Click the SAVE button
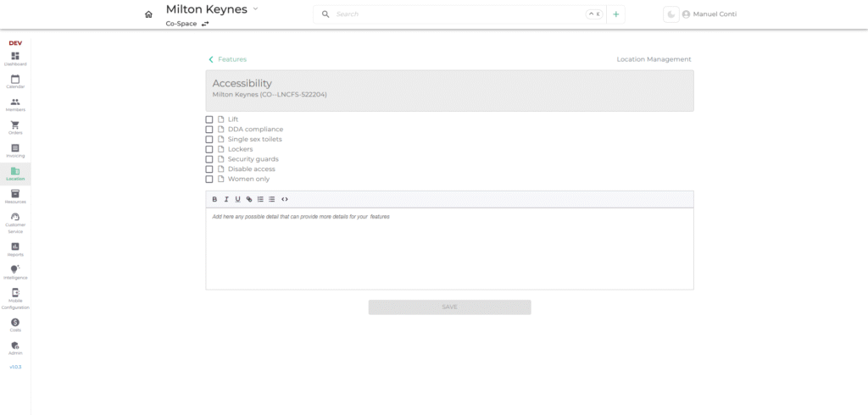This screenshot has width=868, height=415. tap(449, 307)
